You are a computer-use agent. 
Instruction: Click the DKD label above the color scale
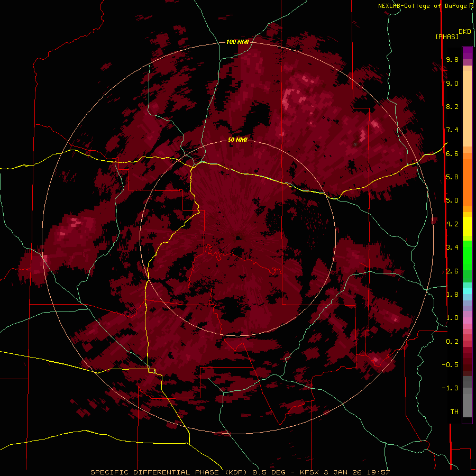pos(465,31)
